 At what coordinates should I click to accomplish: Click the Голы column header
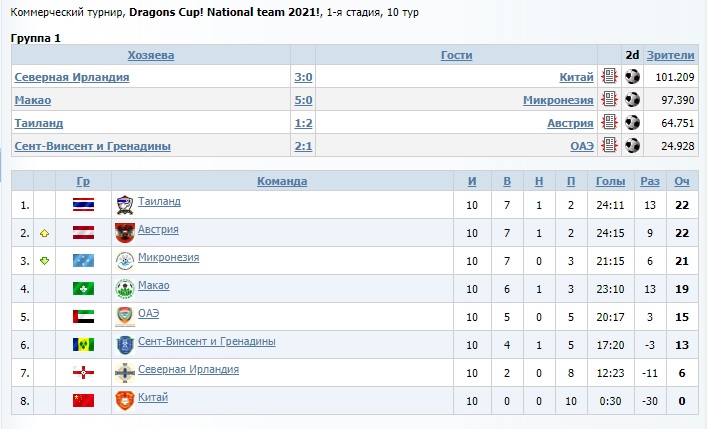coord(610,181)
